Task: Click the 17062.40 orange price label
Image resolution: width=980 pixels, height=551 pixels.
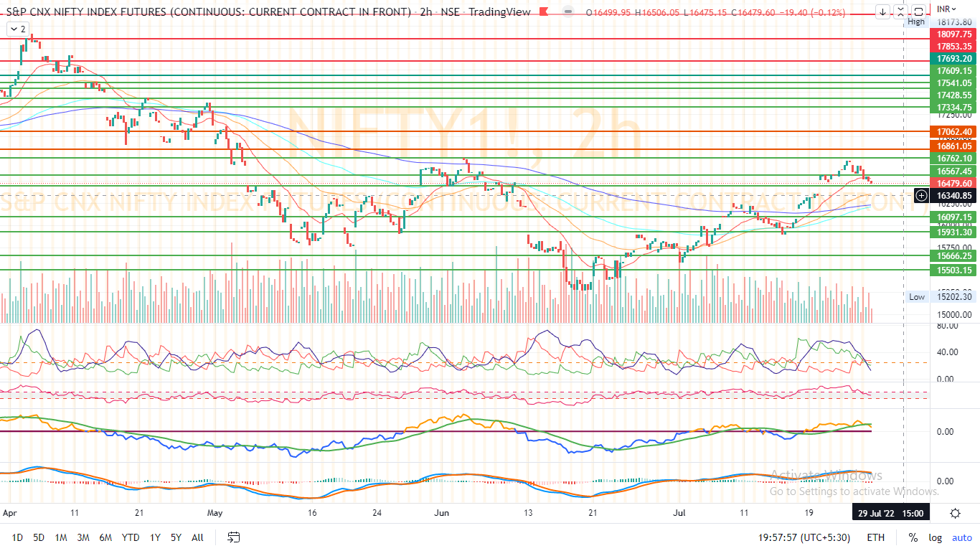Action: (954, 132)
